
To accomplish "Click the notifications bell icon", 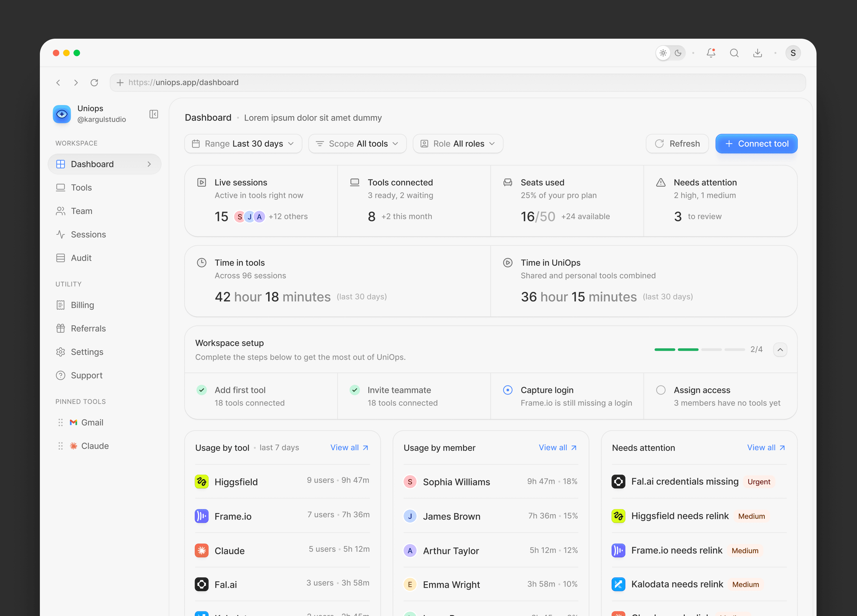I will tap(711, 53).
